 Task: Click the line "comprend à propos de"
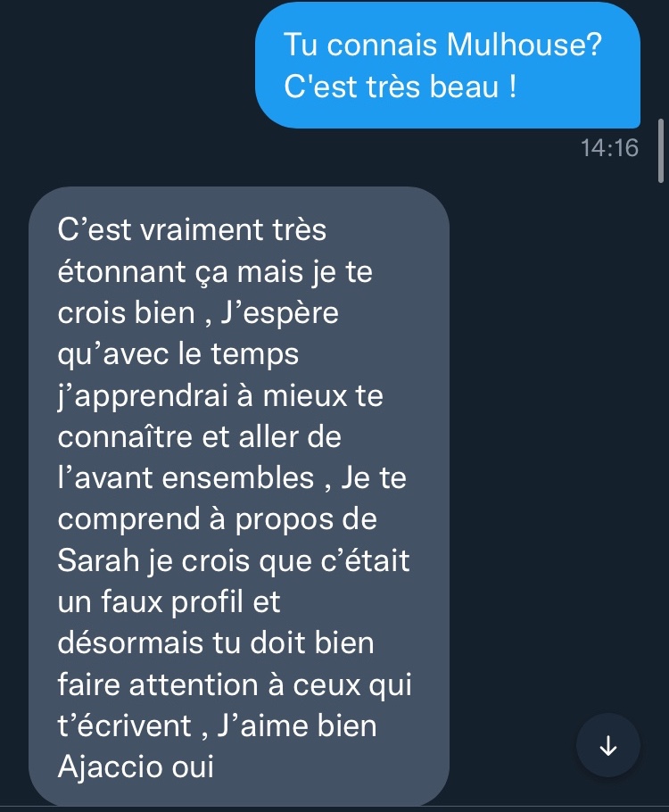(218, 520)
